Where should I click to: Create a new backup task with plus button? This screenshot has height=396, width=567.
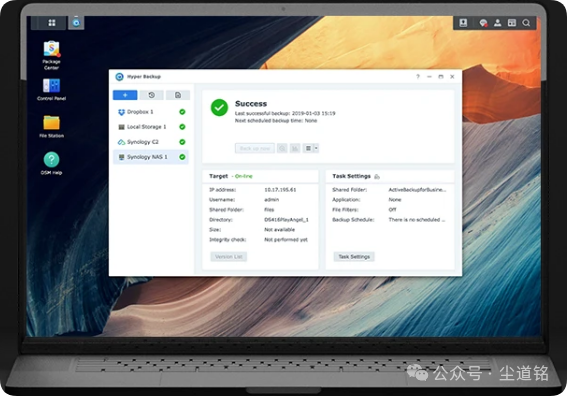(x=125, y=95)
